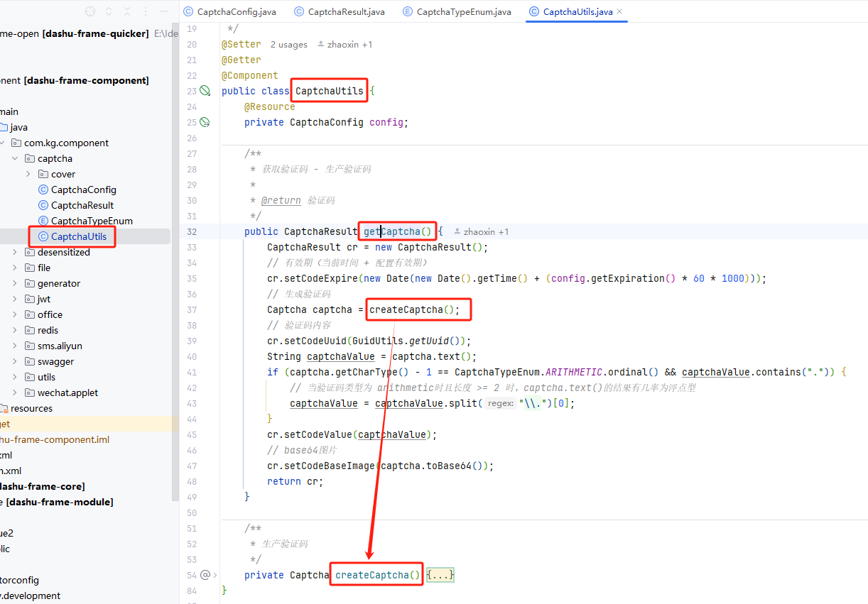This screenshot has width=868, height=604.
Task: Select dashu-frame-component.iml file
Action: [55, 439]
